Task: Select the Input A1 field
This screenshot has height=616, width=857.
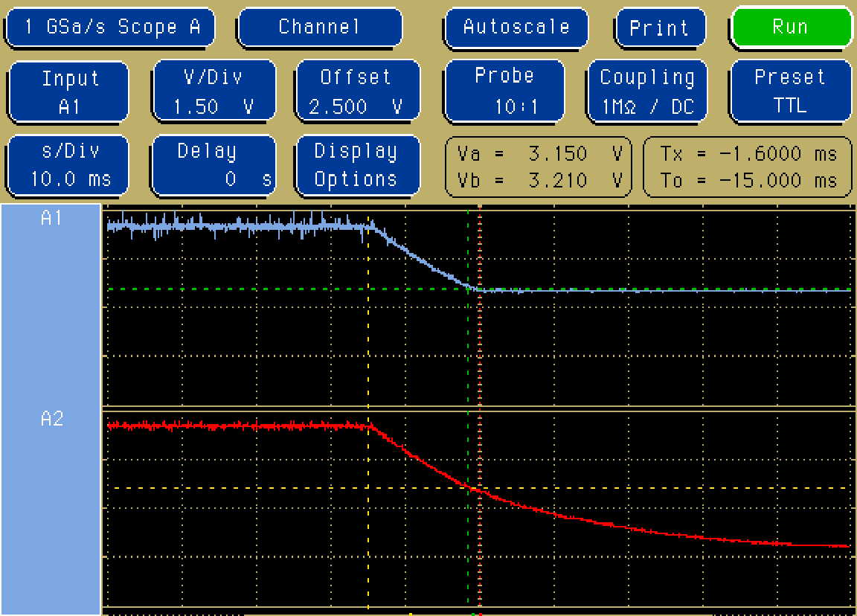Action: click(x=68, y=92)
